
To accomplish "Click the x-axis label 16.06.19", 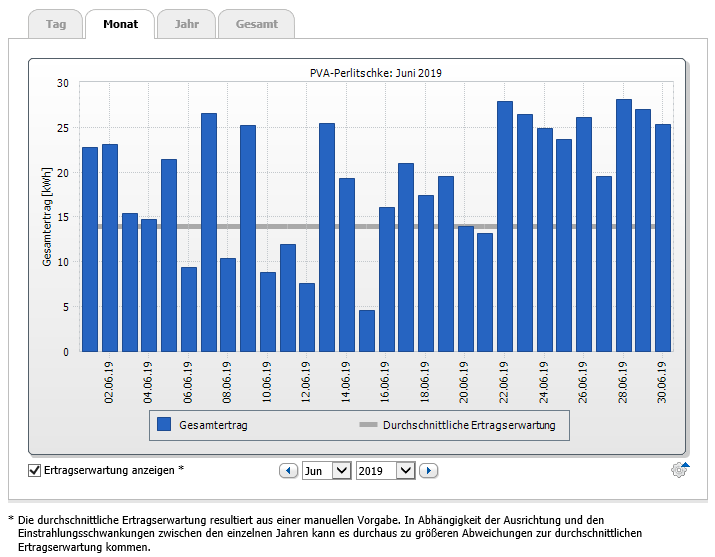I will pos(384,382).
